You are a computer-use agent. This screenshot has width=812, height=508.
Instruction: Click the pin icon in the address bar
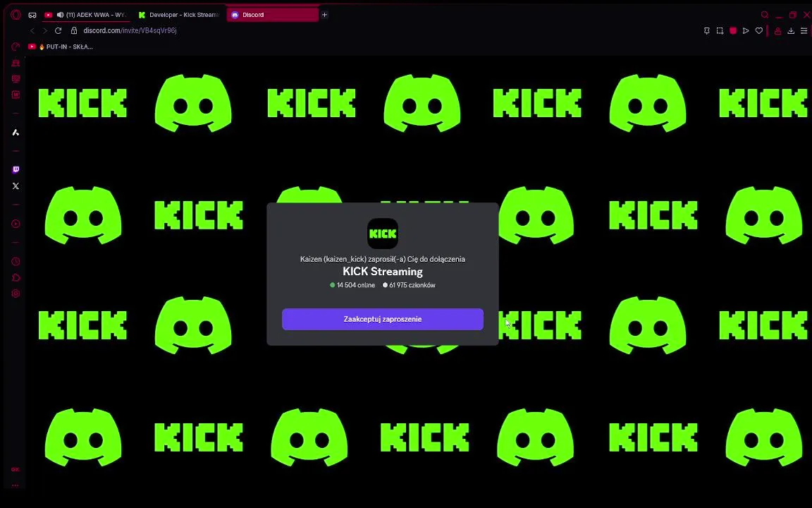coord(706,30)
